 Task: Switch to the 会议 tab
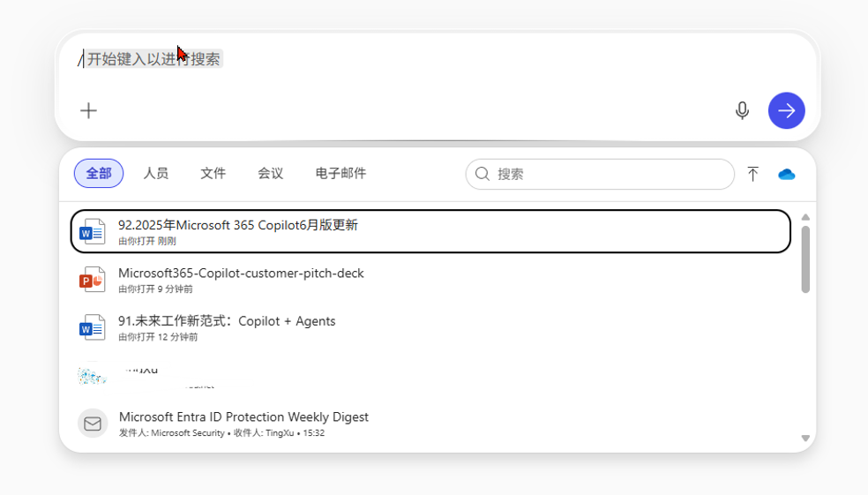point(271,173)
